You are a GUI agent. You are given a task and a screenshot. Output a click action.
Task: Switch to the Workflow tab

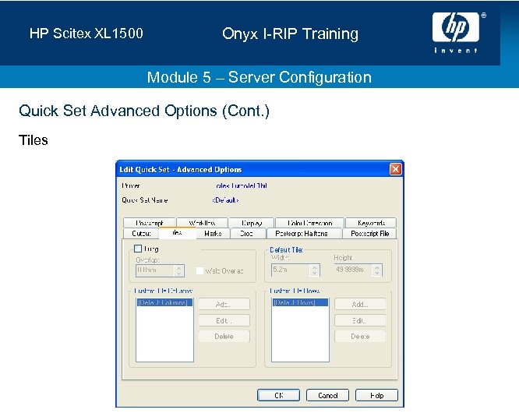[203, 223]
